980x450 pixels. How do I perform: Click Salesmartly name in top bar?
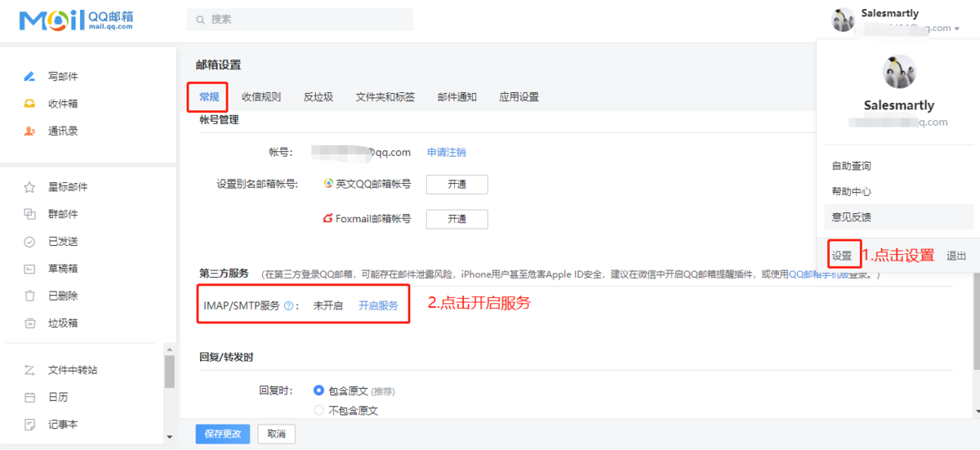[x=889, y=13]
